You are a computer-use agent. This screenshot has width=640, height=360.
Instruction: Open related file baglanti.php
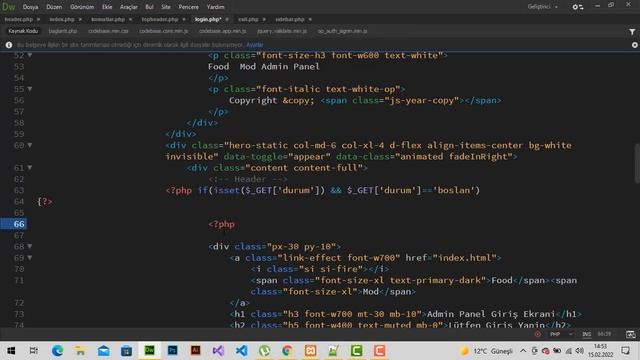(63, 31)
